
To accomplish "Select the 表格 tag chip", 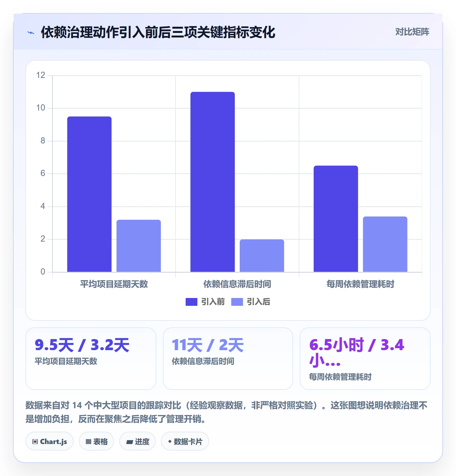I will [96, 441].
